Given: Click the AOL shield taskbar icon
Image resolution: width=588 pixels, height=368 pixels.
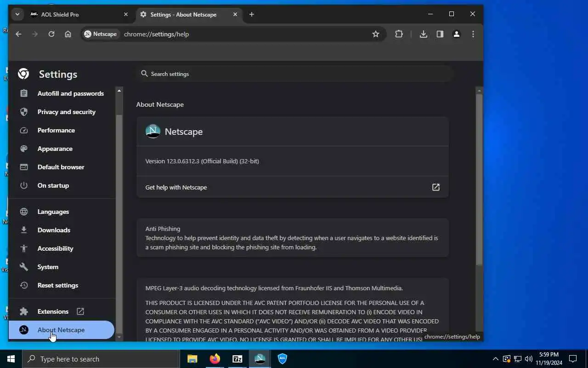Looking at the screenshot, I should 283,359.
